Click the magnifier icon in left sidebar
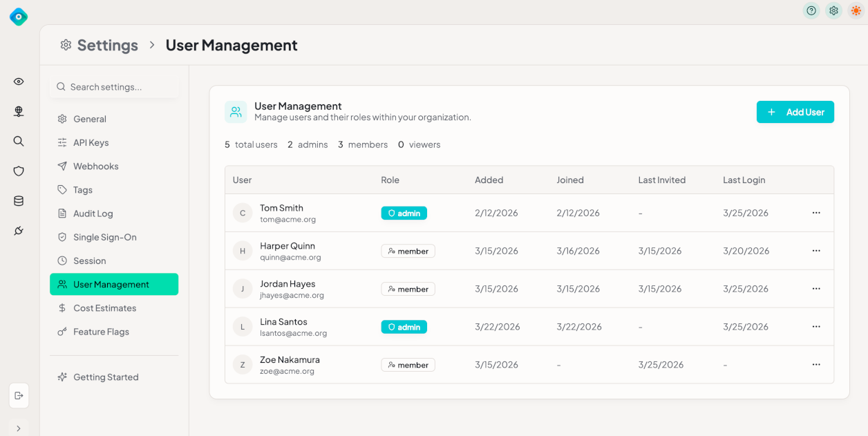Screen dimensions: 868x436 click(19, 141)
